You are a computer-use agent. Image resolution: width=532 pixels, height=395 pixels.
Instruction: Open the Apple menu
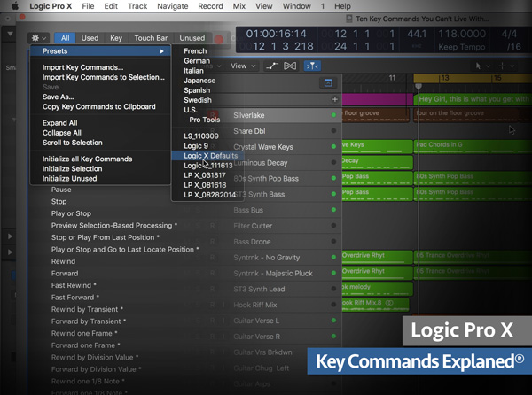[14, 6]
